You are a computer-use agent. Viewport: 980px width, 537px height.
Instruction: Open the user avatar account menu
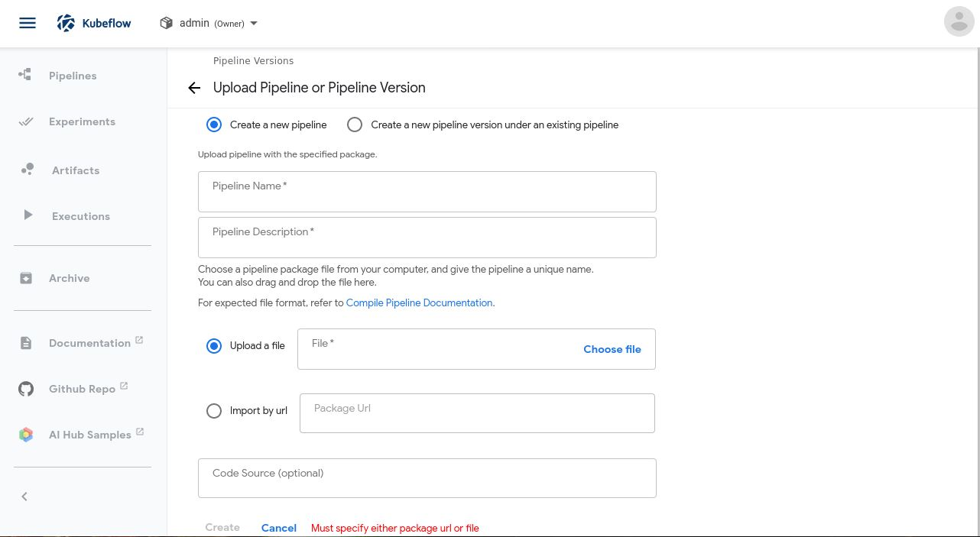coord(959,21)
